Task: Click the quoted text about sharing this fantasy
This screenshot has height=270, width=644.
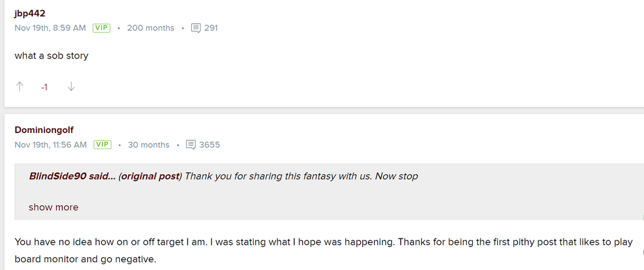Action: (x=301, y=176)
